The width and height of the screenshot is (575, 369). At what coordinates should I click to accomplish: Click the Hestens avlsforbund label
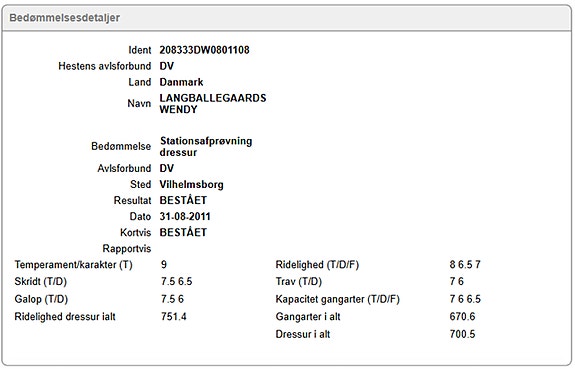point(105,66)
